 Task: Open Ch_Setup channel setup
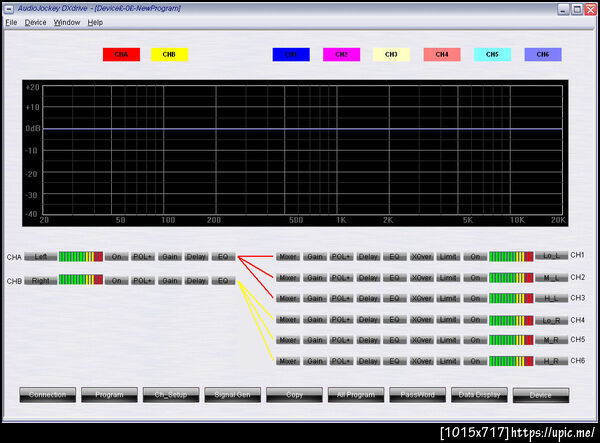pos(171,395)
